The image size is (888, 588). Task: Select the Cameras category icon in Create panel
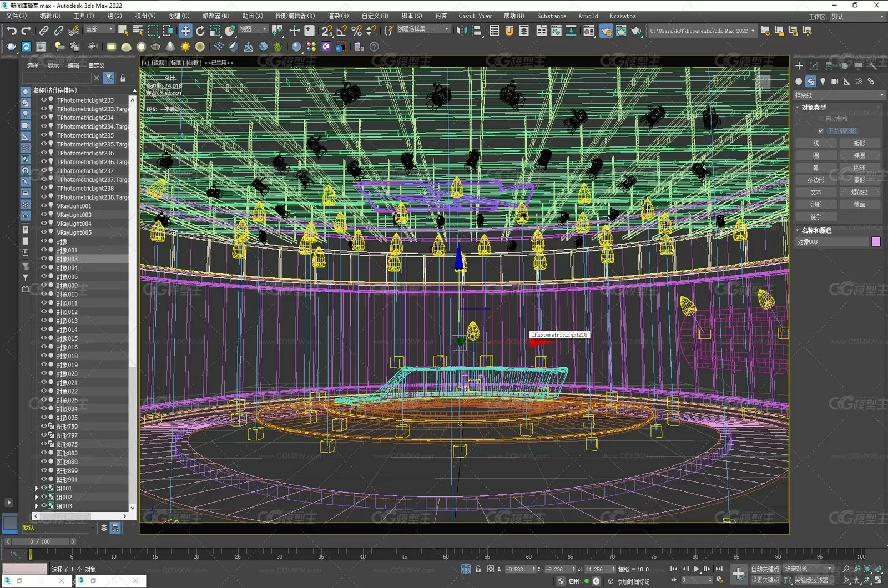pyautogui.click(x=835, y=82)
